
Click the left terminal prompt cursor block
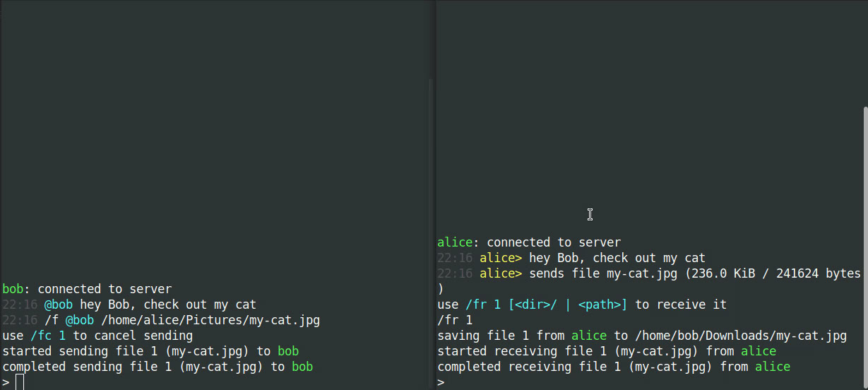pyautogui.click(x=19, y=382)
